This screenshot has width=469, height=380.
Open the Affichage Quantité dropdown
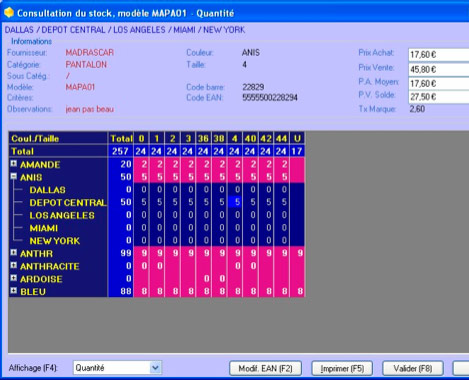pyautogui.click(x=155, y=368)
